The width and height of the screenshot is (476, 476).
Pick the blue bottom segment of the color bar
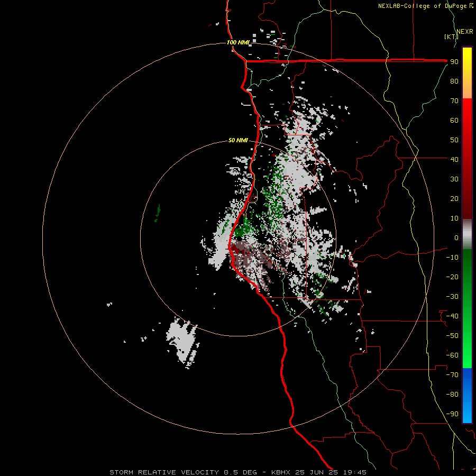pos(467,396)
